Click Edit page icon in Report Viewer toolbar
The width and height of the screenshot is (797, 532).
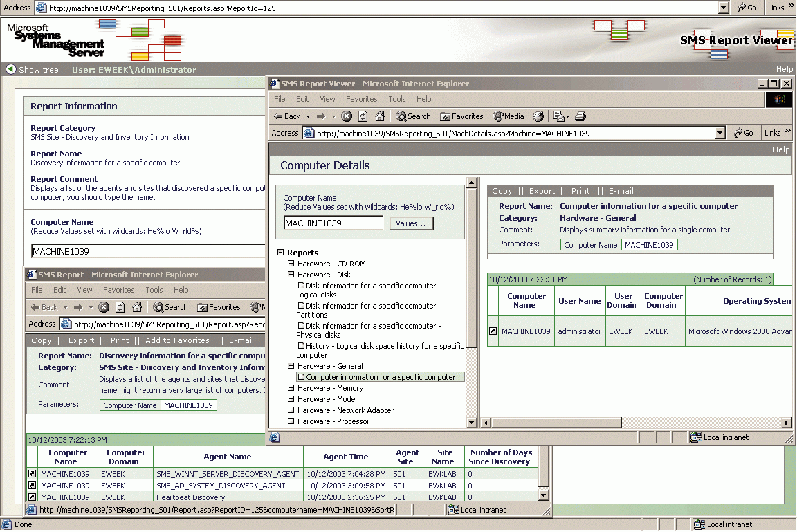tap(558, 116)
